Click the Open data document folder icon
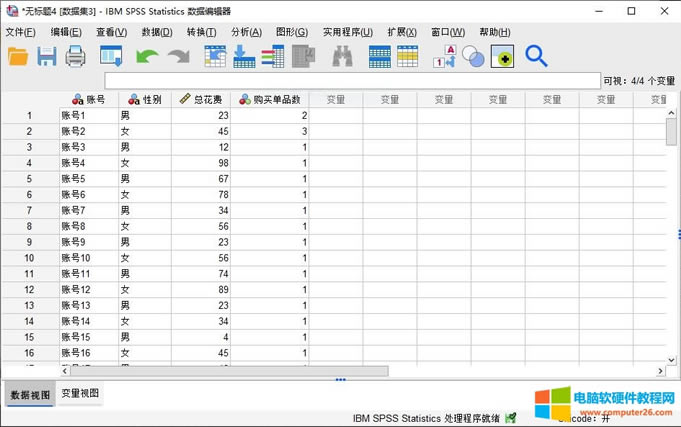This screenshot has width=681, height=427. [18, 57]
